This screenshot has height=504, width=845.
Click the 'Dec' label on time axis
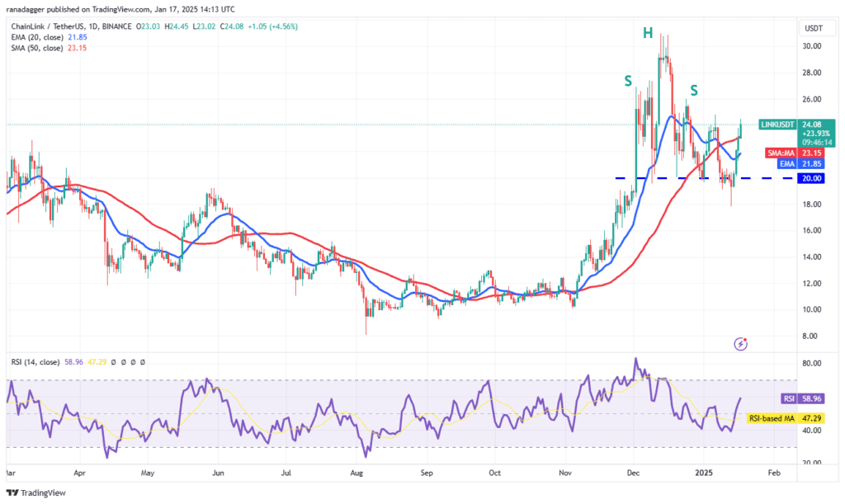[633, 474]
